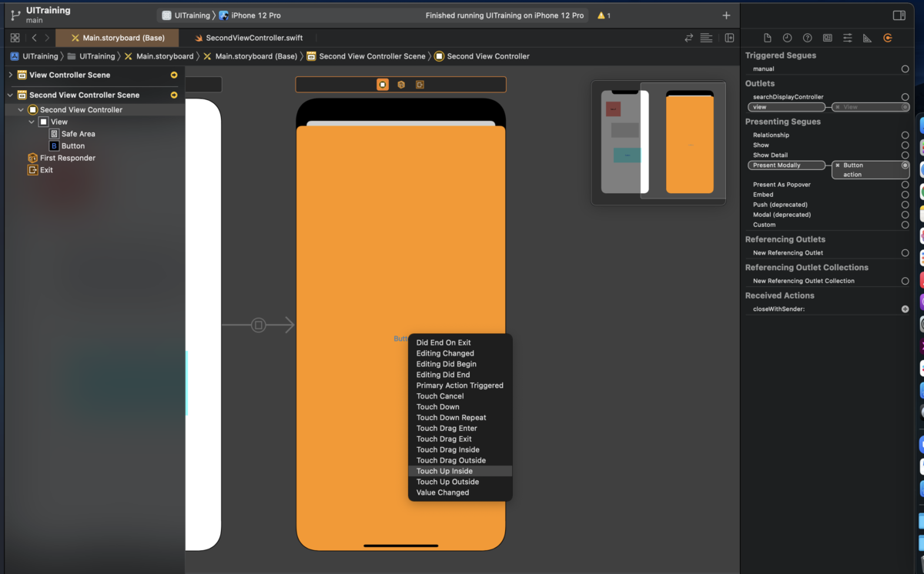Click the segue symbol between scenes

click(x=259, y=325)
